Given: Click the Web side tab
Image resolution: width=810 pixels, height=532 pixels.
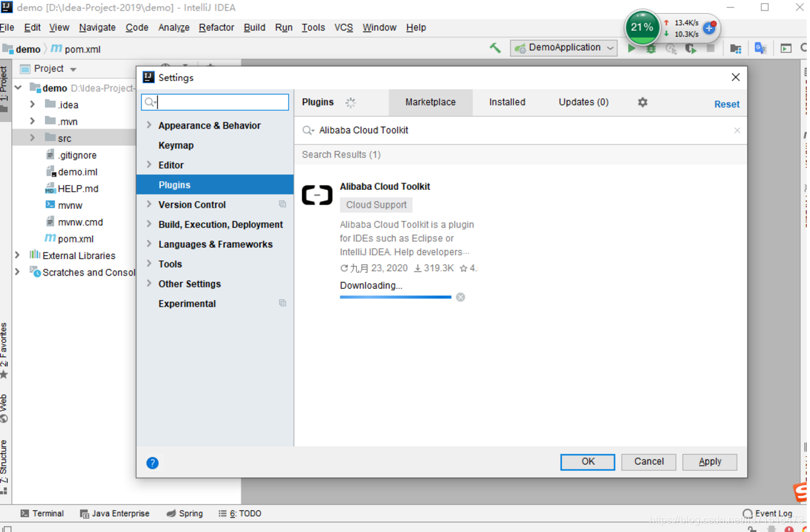Looking at the screenshot, I should pos(4,409).
